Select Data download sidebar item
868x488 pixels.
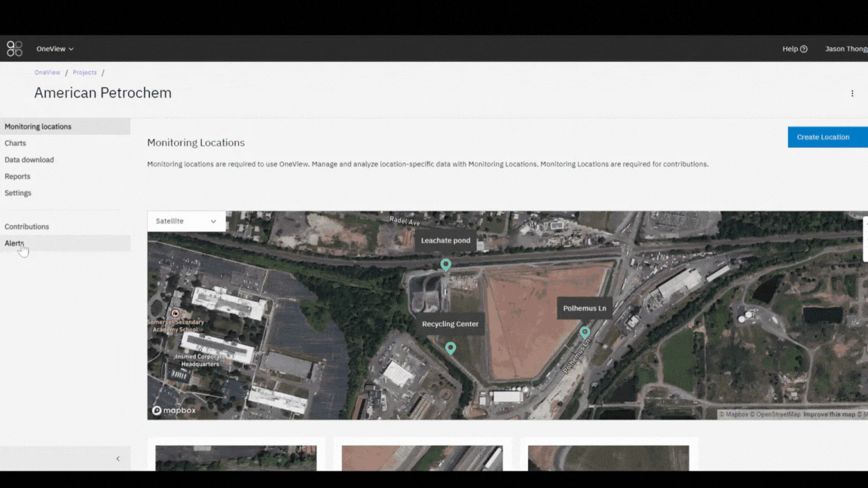(29, 160)
